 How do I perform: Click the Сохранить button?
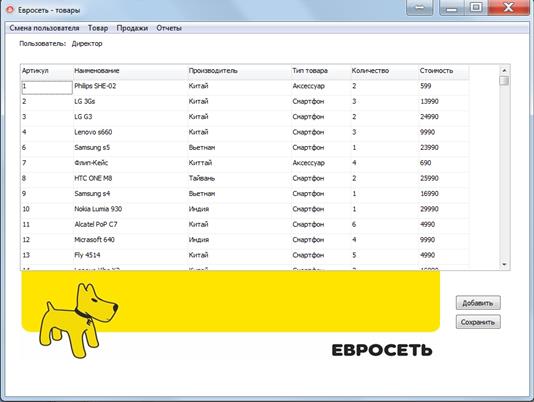[x=478, y=322]
